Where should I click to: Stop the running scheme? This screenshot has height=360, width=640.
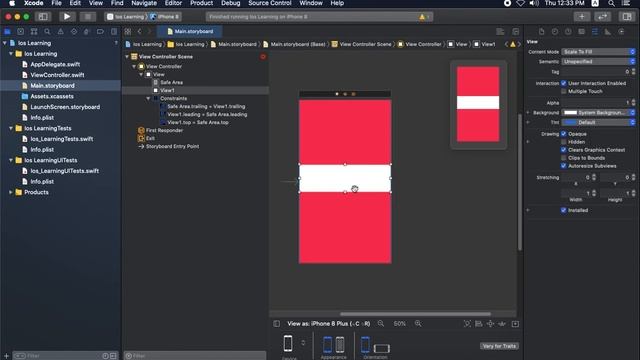click(x=87, y=17)
